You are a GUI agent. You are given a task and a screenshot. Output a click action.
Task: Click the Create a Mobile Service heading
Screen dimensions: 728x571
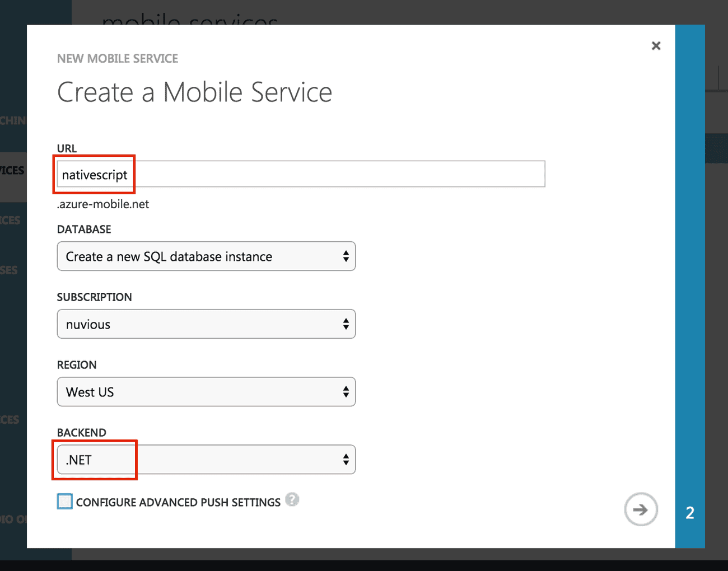click(194, 92)
